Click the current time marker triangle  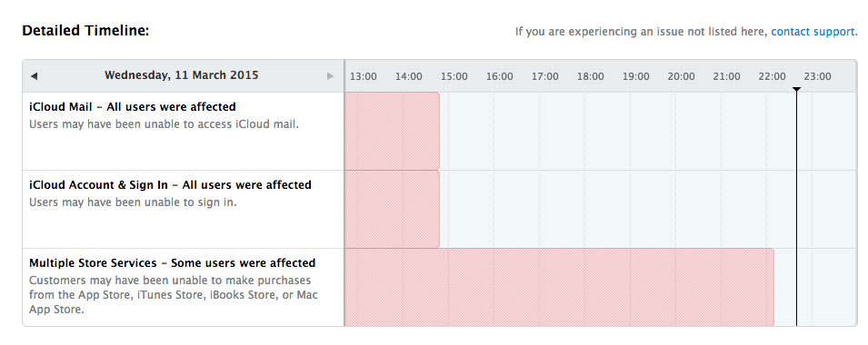pos(796,90)
